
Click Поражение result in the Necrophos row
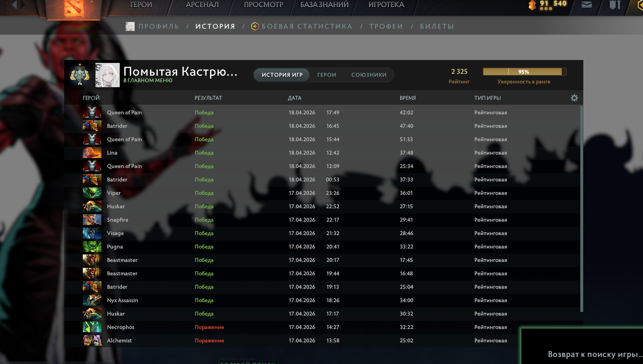click(209, 327)
